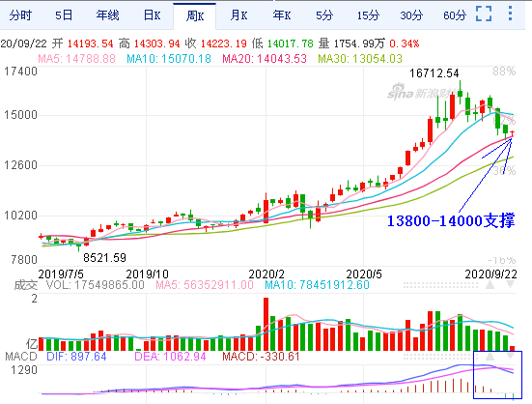Show the 15分 minute chart

pos(368,15)
